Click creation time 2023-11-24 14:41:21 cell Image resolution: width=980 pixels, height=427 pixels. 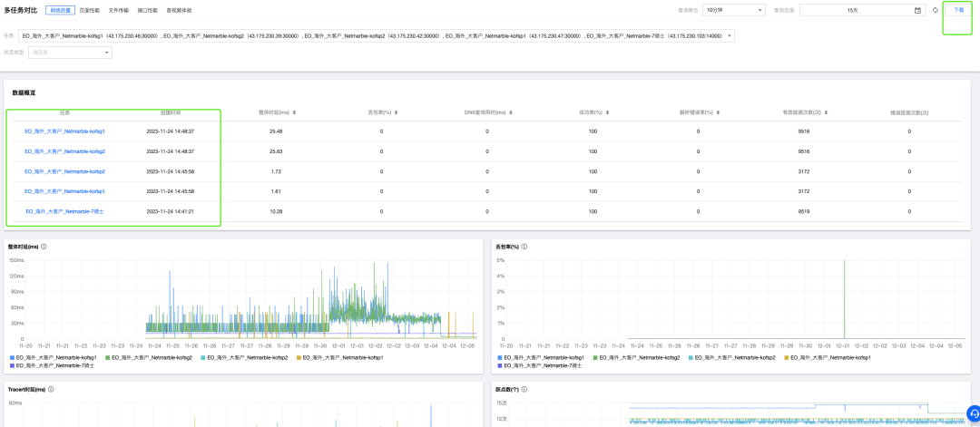point(171,211)
